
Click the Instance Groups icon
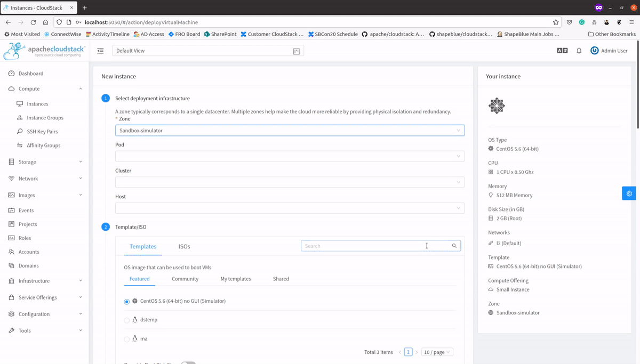point(20,118)
